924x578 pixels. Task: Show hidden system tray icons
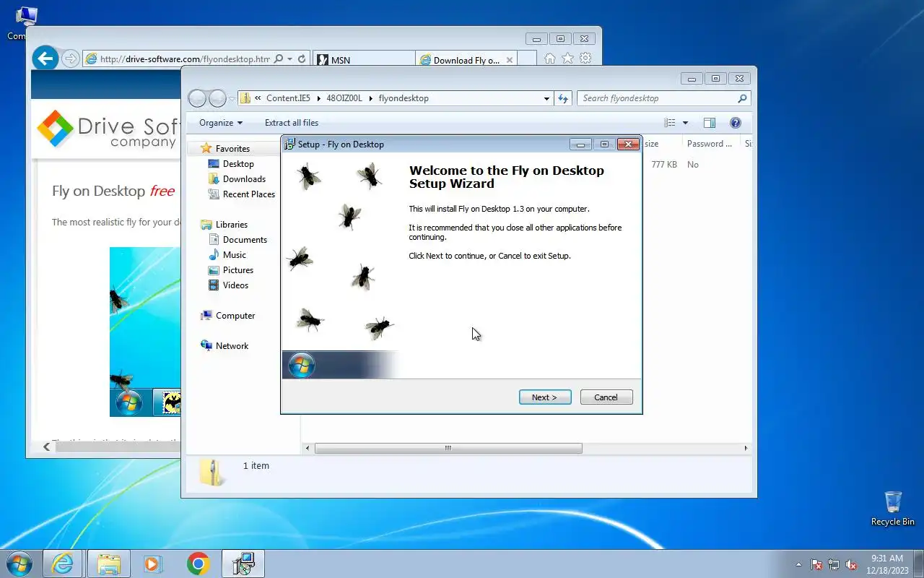click(798, 564)
